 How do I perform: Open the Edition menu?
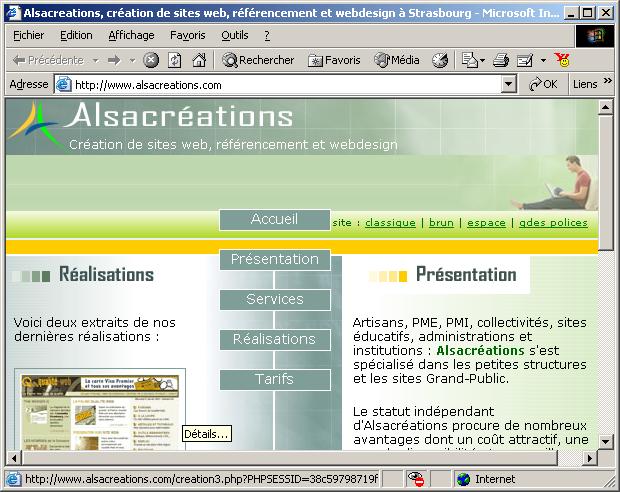76,36
